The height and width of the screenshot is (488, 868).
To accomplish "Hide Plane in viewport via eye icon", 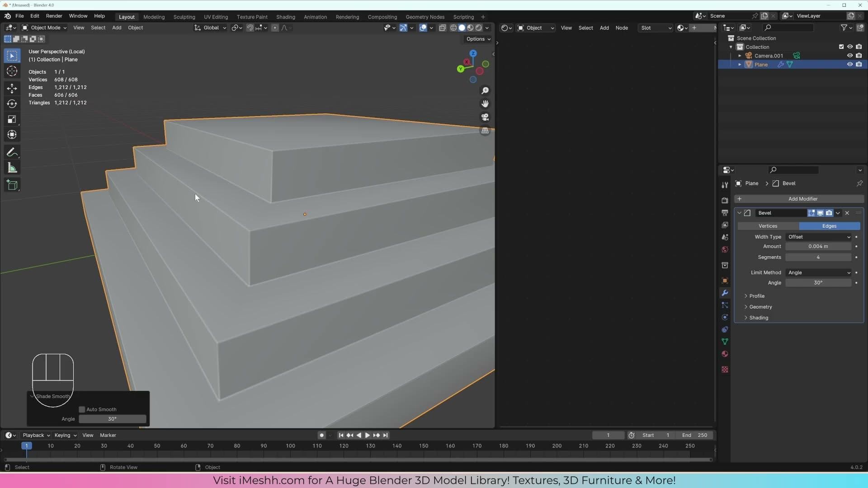I will [850, 65].
